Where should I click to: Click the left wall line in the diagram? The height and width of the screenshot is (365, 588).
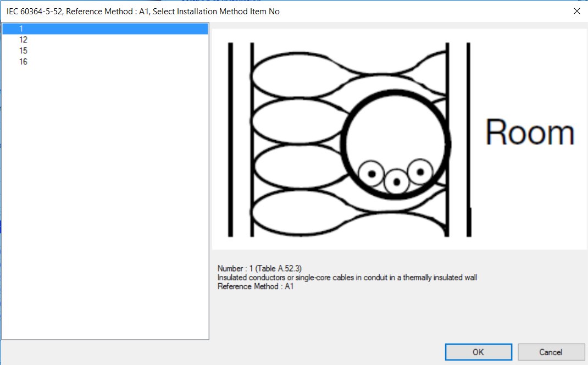point(229,137)
